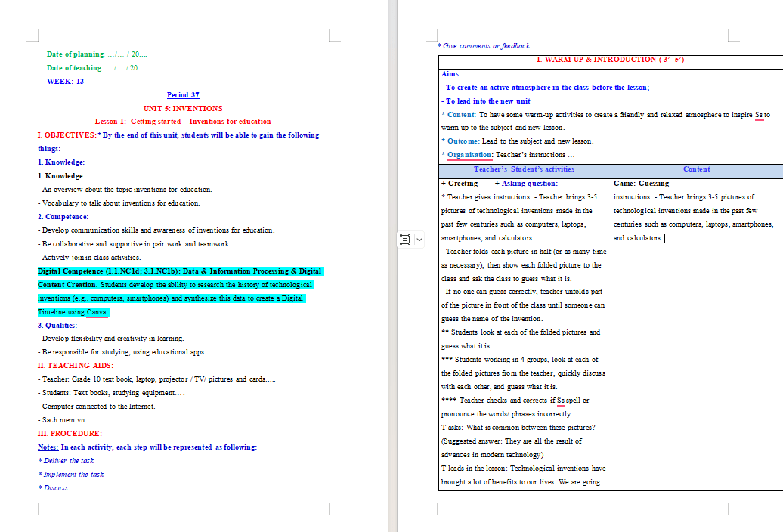Image resolution: width=783 pixels, height=532 pixels.
Task: Click 'Game: Guessing' in Content column
Action: [x=641, y=183]
